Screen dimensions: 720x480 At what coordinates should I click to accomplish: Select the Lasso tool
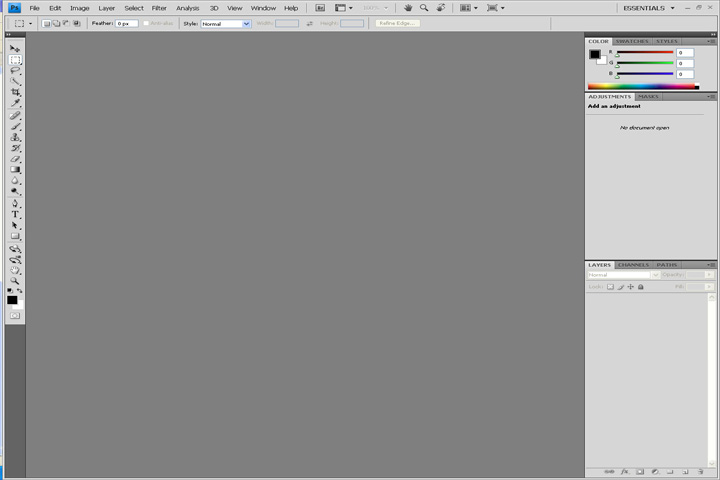[15, 71]
